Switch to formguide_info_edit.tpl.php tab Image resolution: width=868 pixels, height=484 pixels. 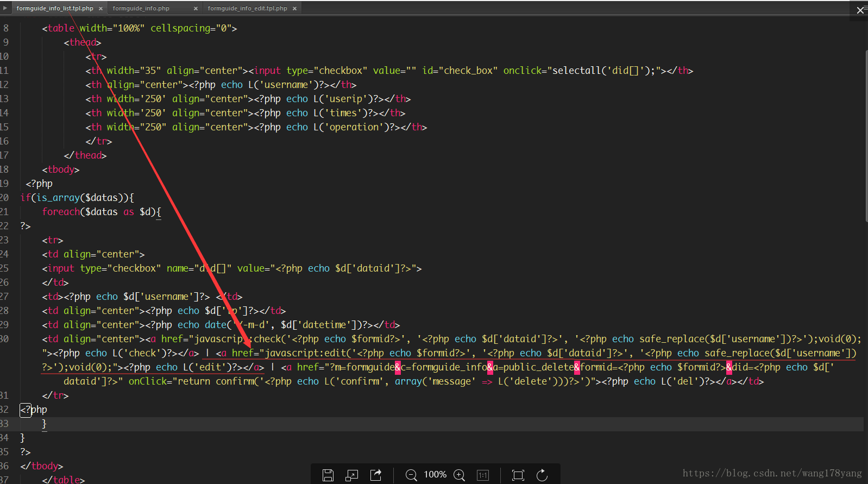(x=247, y=8)
